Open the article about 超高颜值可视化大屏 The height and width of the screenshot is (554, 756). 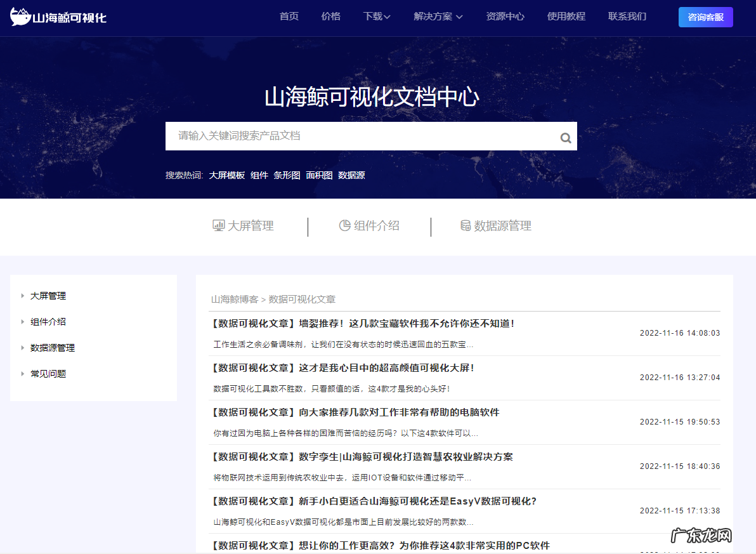coord(343,368)
